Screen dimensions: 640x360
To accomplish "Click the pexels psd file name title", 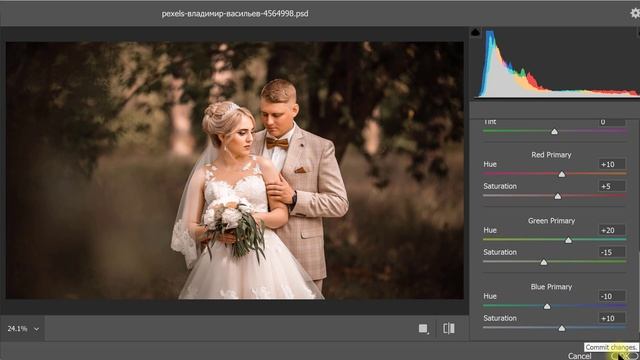I will pyautogui.click(x=235, y=13).
